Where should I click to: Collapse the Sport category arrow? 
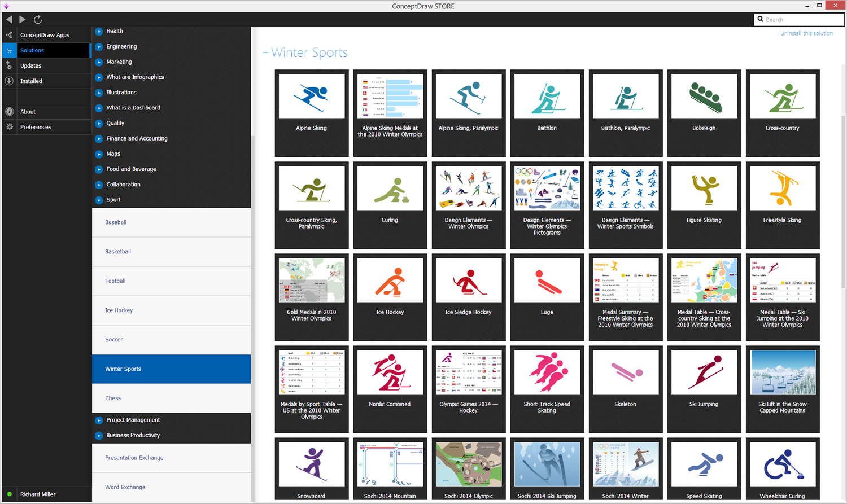click(99, 200)
